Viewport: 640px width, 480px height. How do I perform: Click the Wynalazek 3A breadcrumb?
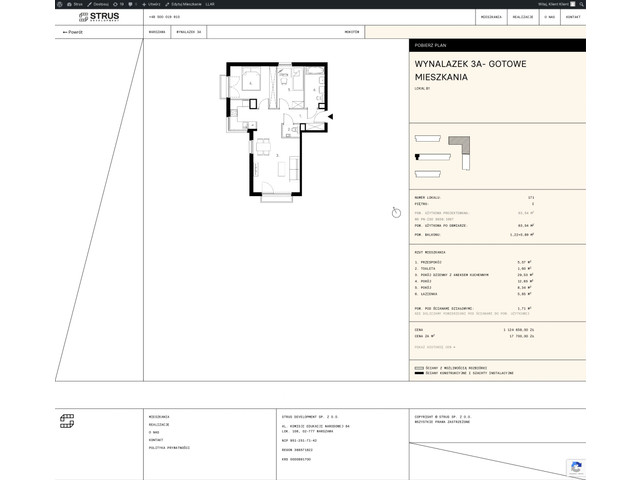tap(188, 32)
